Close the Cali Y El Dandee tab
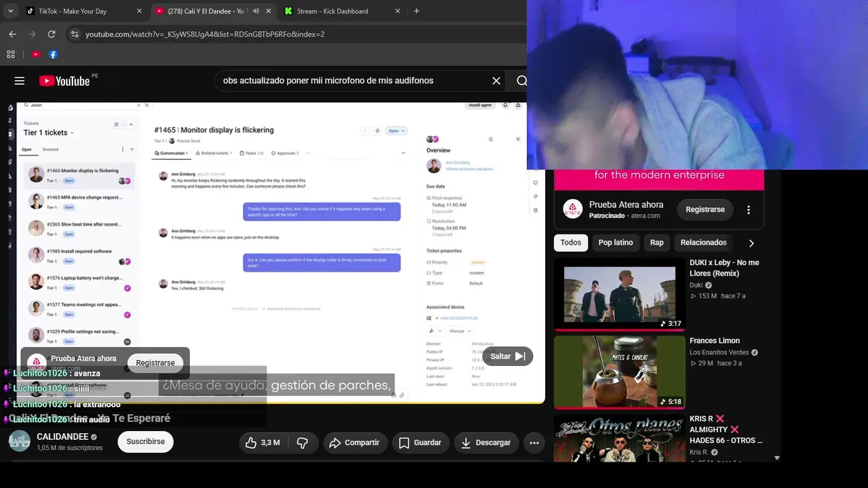Screen dimensions: 868x488 click(x=269, y=11)
